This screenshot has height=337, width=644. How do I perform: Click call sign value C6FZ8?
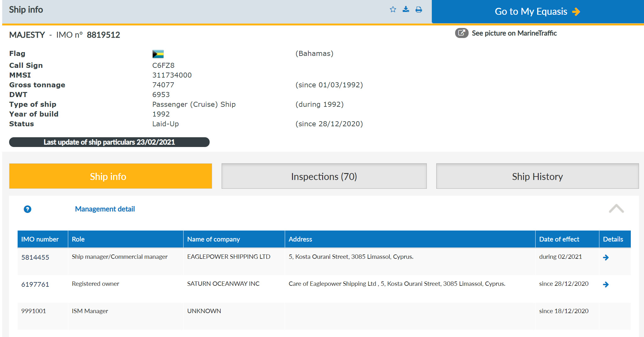tap(163, 65)
